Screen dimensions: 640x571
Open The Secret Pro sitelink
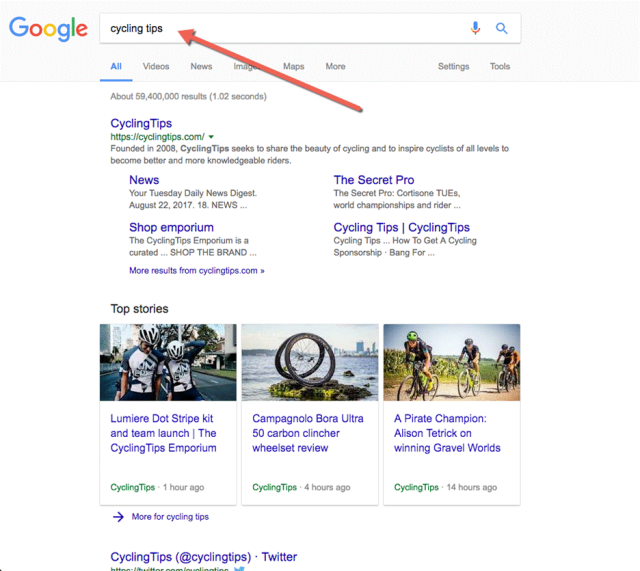pos(373,180)
